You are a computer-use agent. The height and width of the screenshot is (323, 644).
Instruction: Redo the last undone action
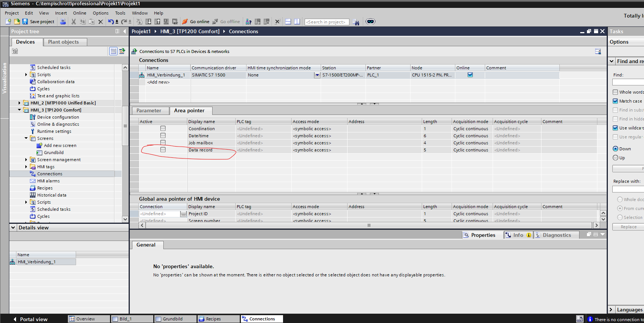tap(124, 22)
